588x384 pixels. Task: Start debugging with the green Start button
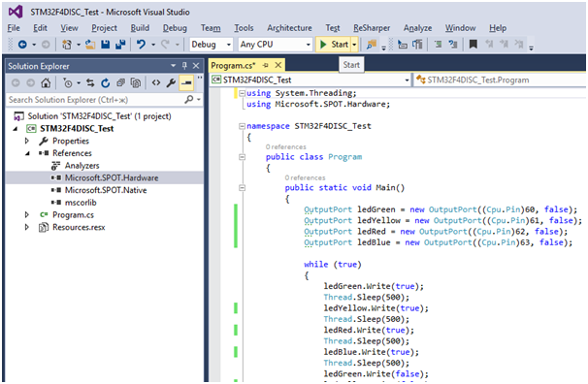(x=334, y=45)
